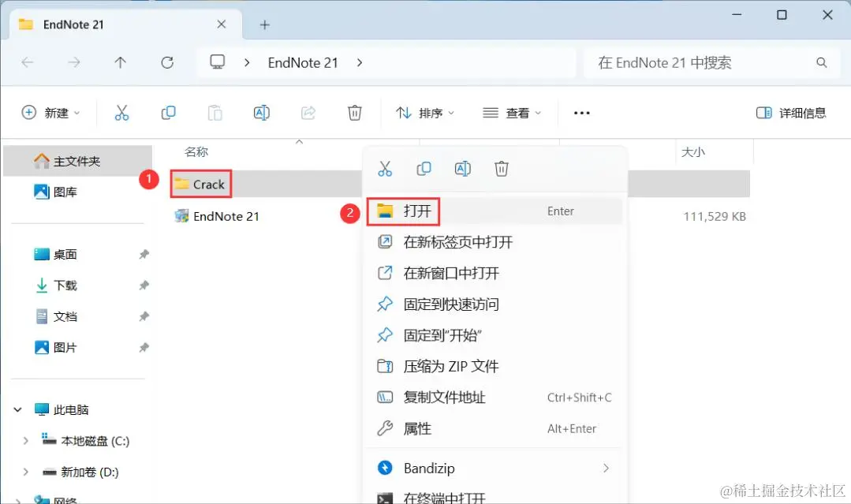Collapse the 此电脑 tree node

tap(17, 409)
